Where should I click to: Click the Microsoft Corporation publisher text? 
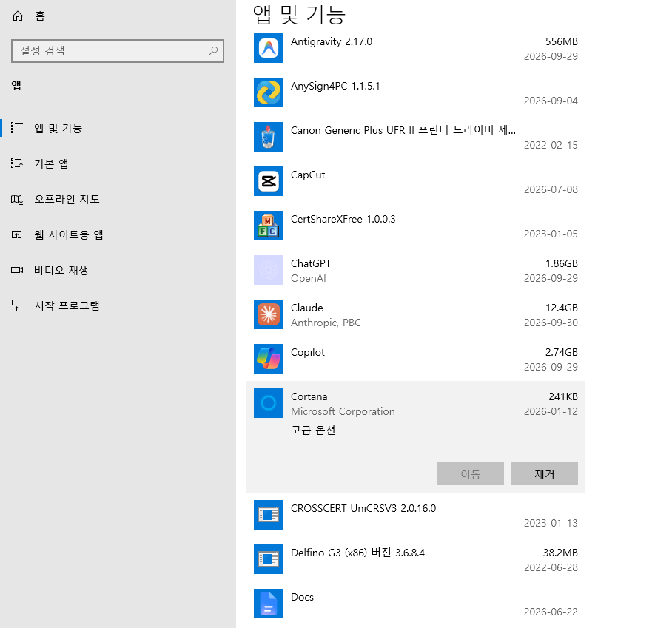tap(343, 412)
